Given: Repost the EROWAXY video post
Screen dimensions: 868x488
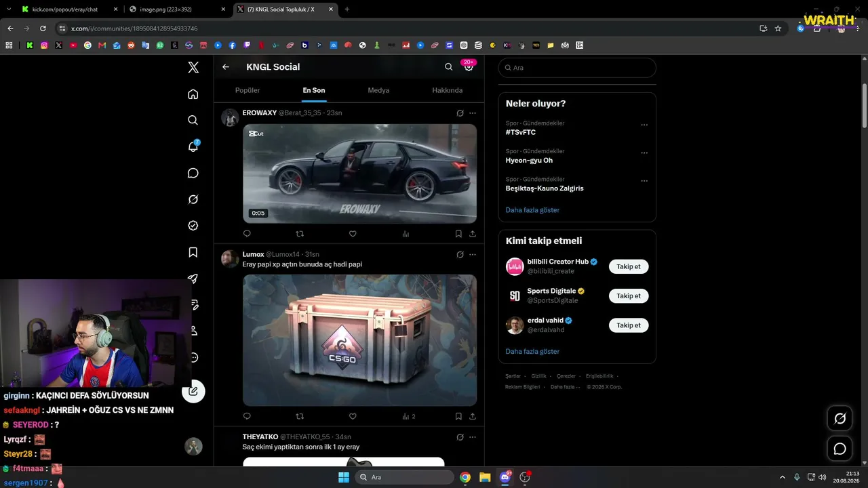Looking at the screenshot, I should coord(300,234).
